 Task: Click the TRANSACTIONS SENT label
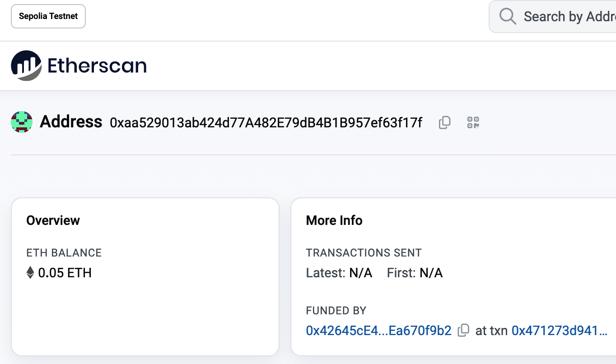(x=364, y=253)
